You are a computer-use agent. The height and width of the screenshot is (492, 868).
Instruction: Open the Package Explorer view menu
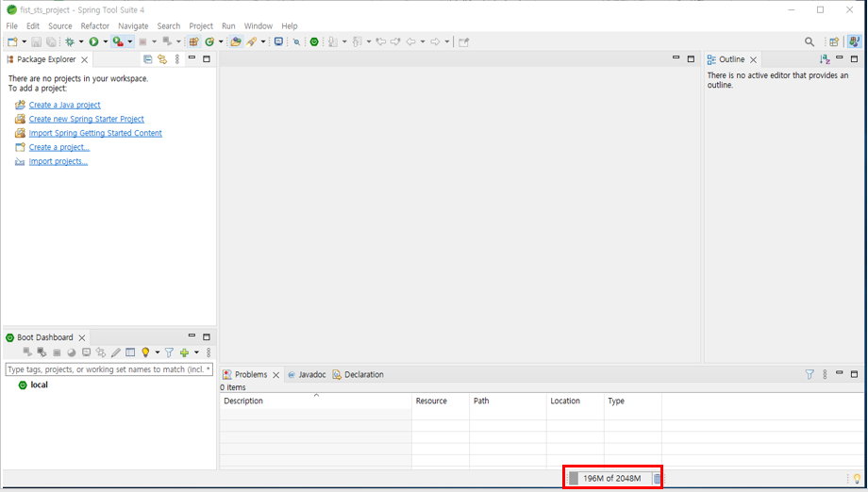[x=177, y=59]
